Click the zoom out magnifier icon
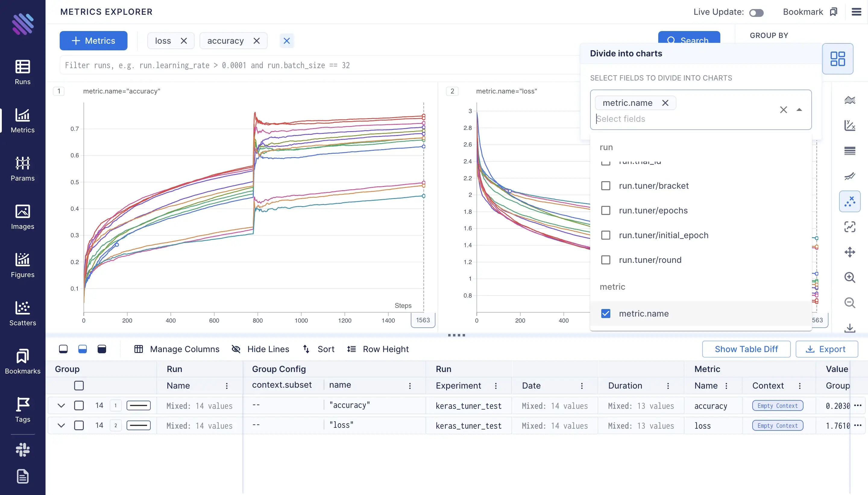The height and width of the screenshot is (495, 868). click(849, 303)
